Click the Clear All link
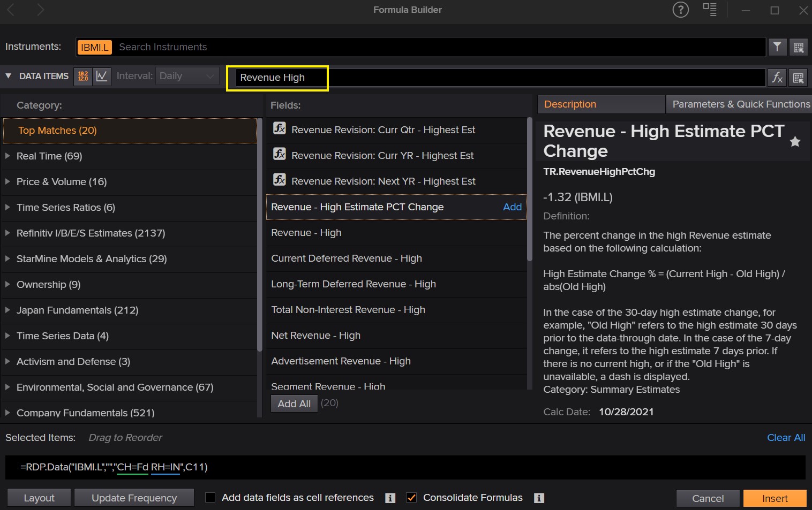Image resolution: width=812 pixels, height=510 pixels. (786, 438)
